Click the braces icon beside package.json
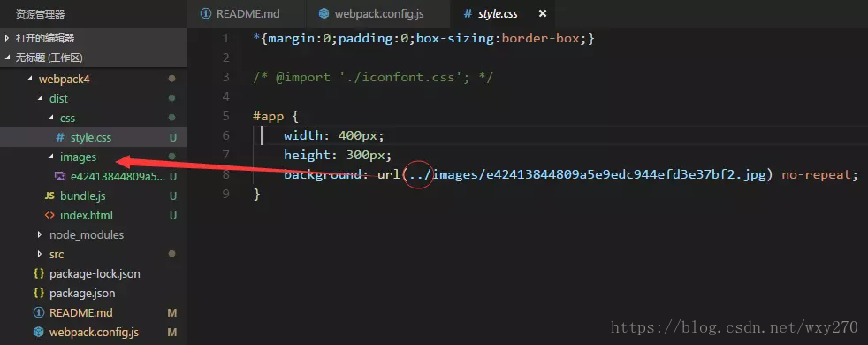The width and height of the screenshot is (868, 345). [39, 293]
